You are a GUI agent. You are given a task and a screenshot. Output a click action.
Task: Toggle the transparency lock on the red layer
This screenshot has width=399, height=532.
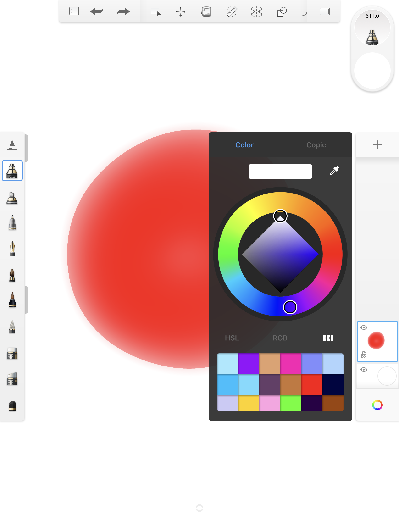363,355
